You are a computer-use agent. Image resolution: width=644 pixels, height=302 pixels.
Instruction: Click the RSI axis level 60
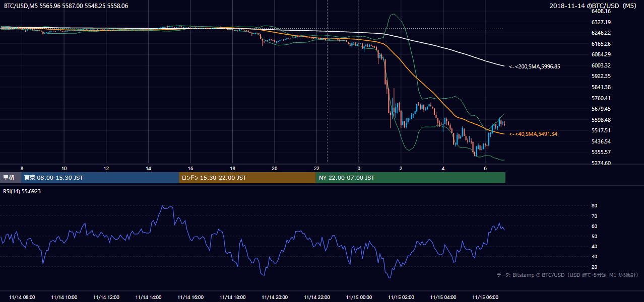point(594,226)
